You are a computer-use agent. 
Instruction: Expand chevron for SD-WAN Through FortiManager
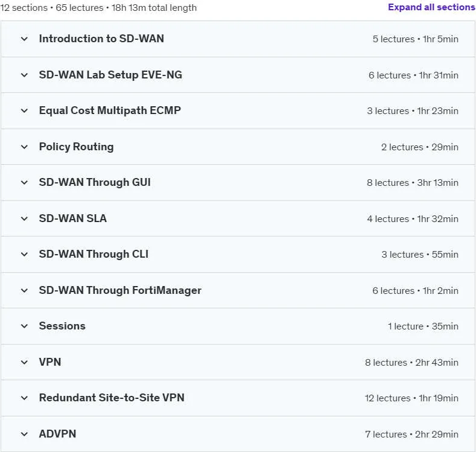[24, 290]
